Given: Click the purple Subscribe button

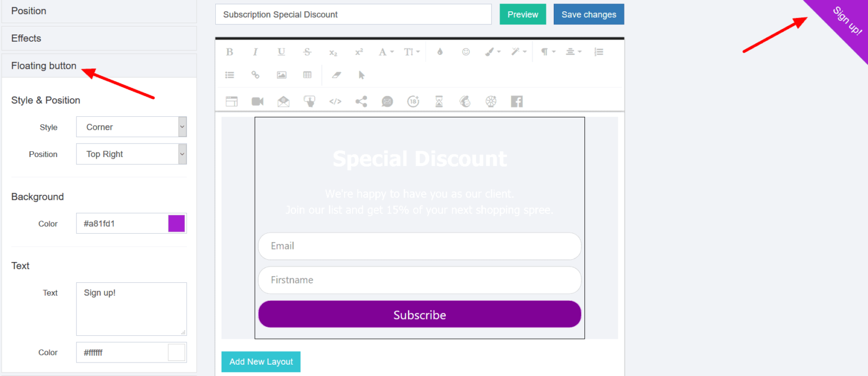Looking at the screenshot, I should pos(420,314).
